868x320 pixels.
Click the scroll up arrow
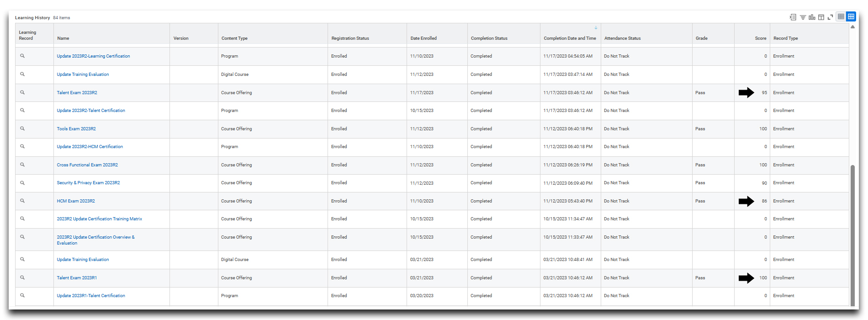tap(852, 27)
